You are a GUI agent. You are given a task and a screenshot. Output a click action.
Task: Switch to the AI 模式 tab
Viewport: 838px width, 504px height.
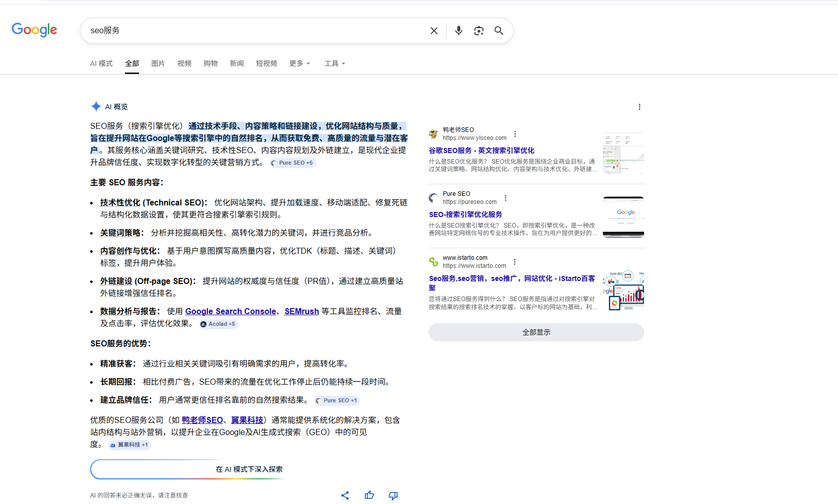pos(101,63)
